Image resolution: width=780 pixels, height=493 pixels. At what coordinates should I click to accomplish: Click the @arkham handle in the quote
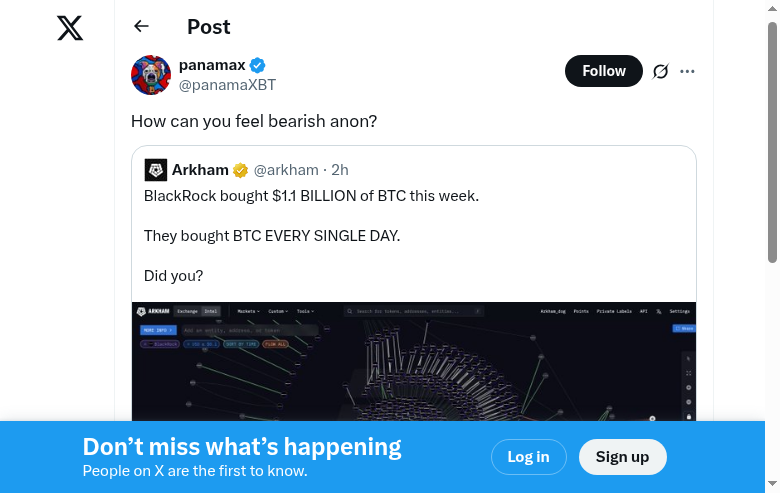(286, 170)
